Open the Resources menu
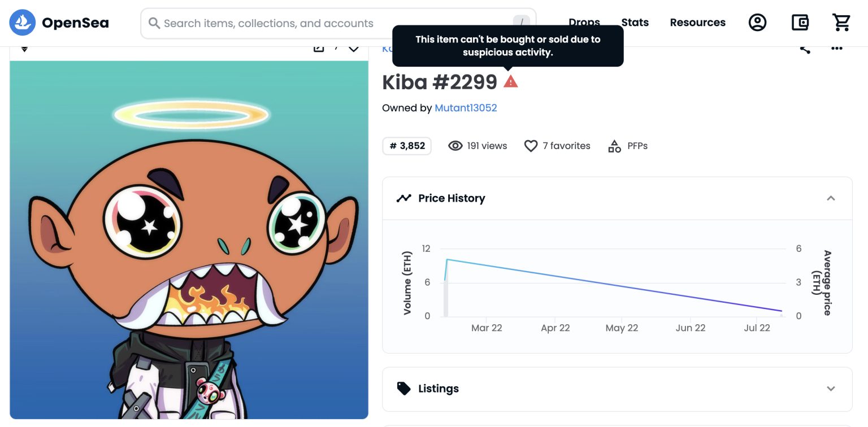The height and width of the screenshot is (427, 868). click(x=697, y=23)
